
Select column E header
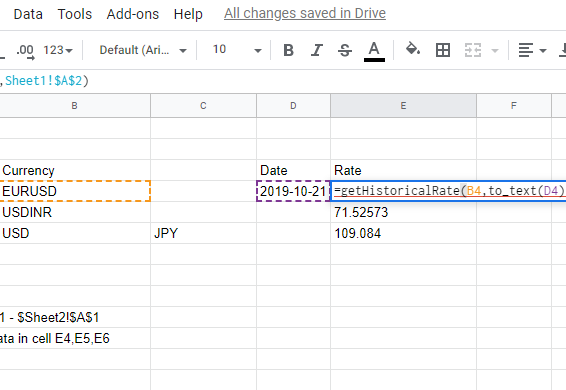tap(403, 106)
